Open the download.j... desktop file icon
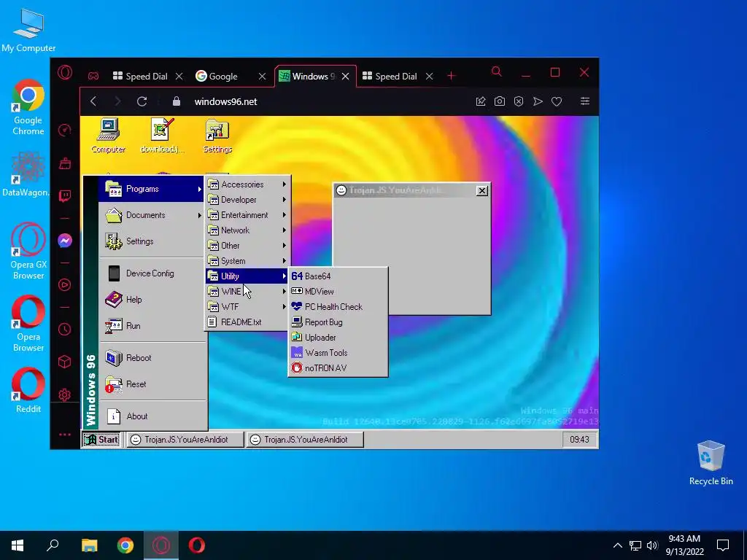Image resolution: width=747 pixels, height=560 pixels. (162, 136)
